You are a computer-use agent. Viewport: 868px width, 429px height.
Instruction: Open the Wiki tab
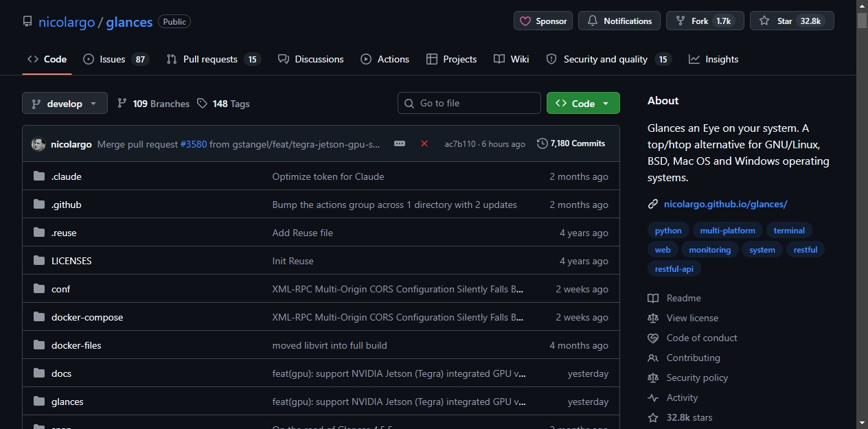(x=511, y=59)
